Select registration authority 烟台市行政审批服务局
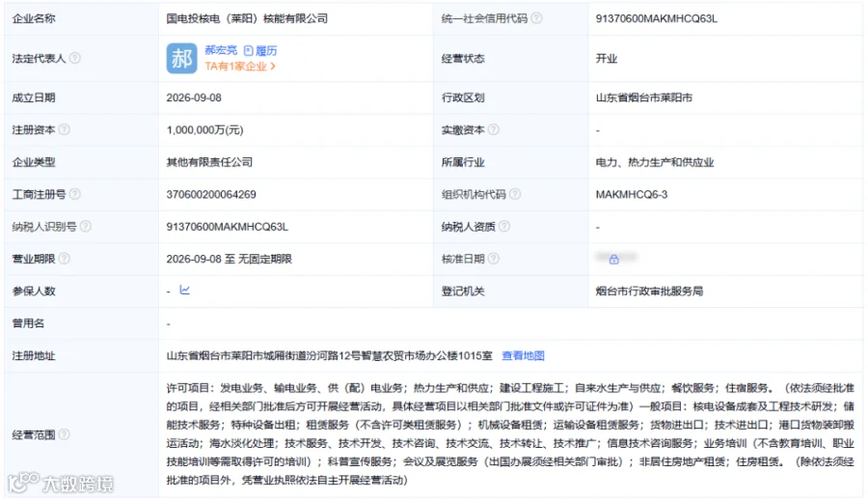This screenshot has width=868, height=500. point(649,291)
